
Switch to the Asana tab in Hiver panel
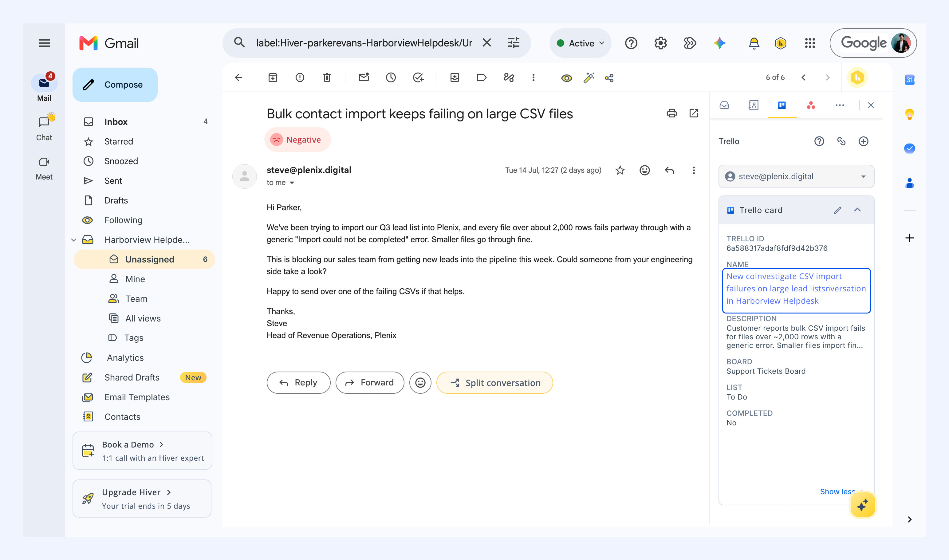click(811, 105)
